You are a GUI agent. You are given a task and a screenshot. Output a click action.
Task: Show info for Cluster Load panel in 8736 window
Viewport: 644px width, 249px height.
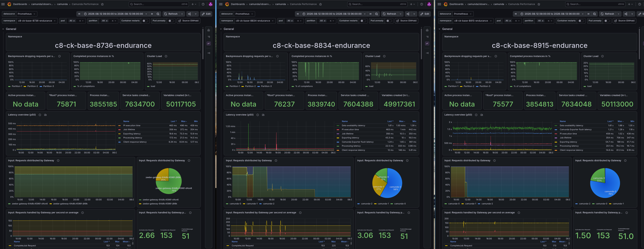[x=166, y=56]
